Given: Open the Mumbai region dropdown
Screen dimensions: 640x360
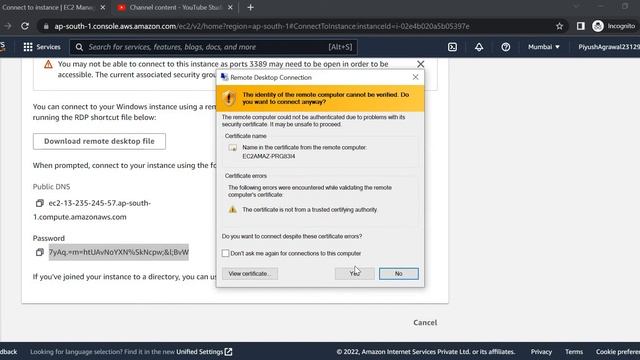Looking at the screenshot, I should point(544,47).
